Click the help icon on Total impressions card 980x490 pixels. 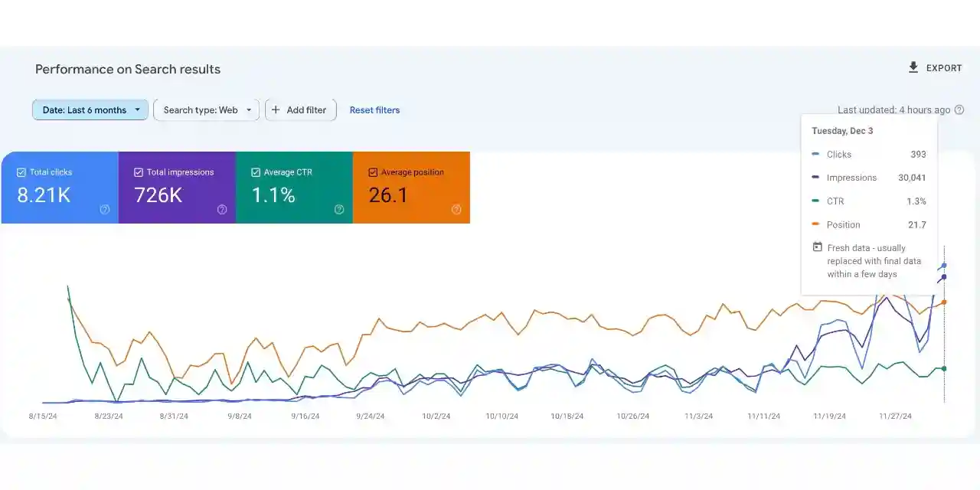coord(222,209)
